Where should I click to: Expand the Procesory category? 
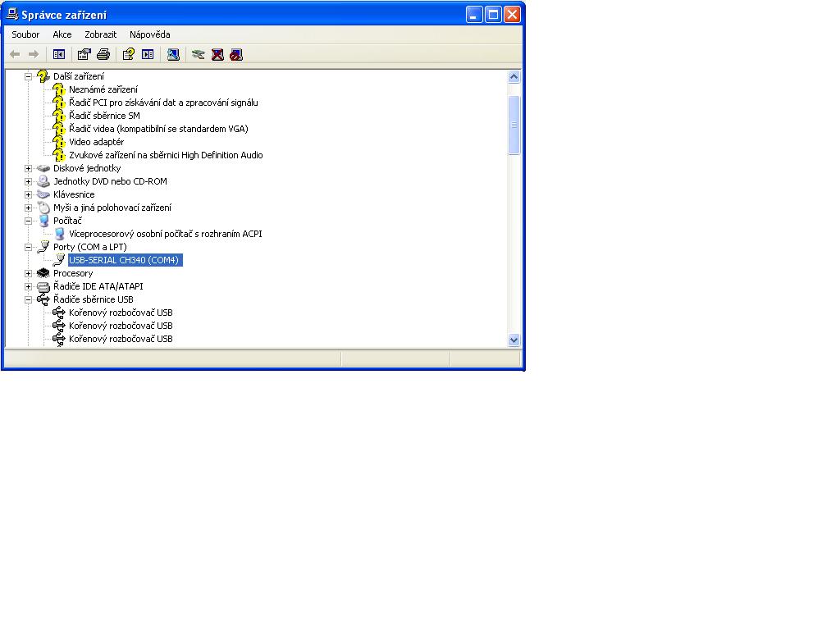29,273
